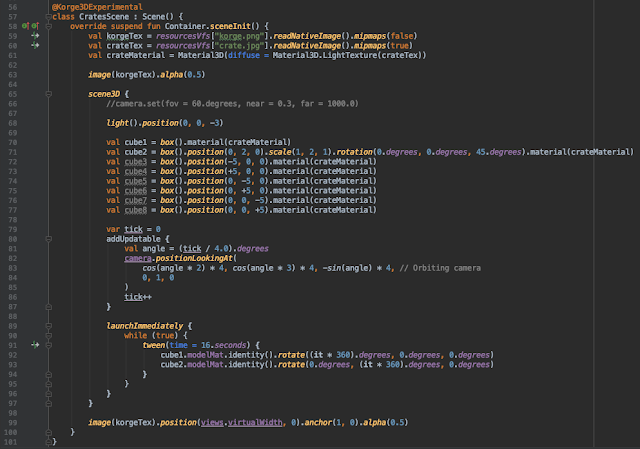Click the green-arrow implements gutter icon beside sceneInit
This screenshot has height=449, width=640.
pos(37,24)
